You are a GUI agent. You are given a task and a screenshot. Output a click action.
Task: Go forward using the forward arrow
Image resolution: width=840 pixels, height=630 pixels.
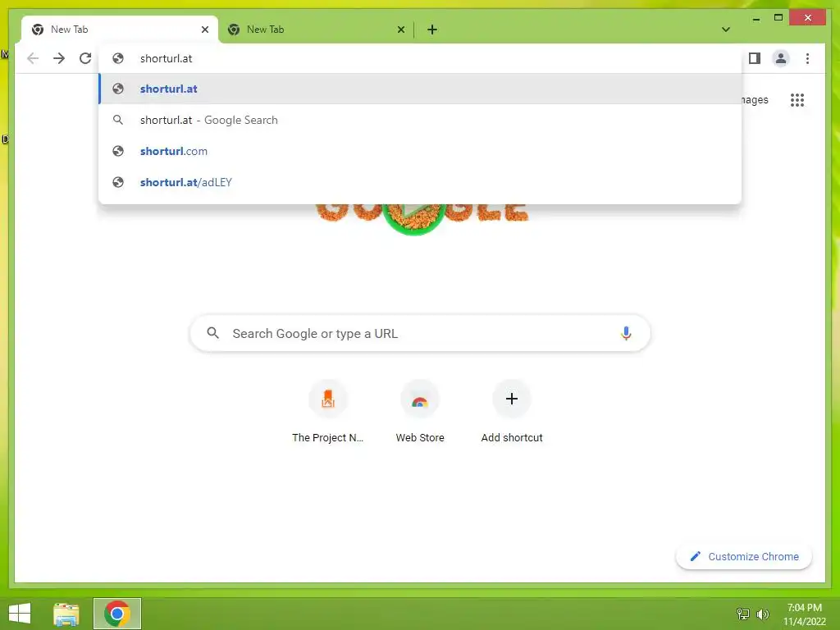59,58
